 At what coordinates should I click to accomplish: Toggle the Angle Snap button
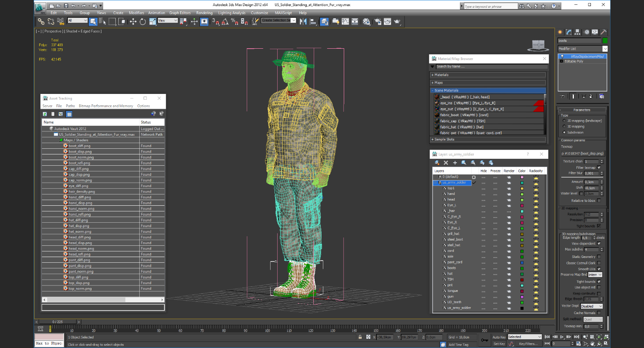pyautogui.click(x=225, y=21)
